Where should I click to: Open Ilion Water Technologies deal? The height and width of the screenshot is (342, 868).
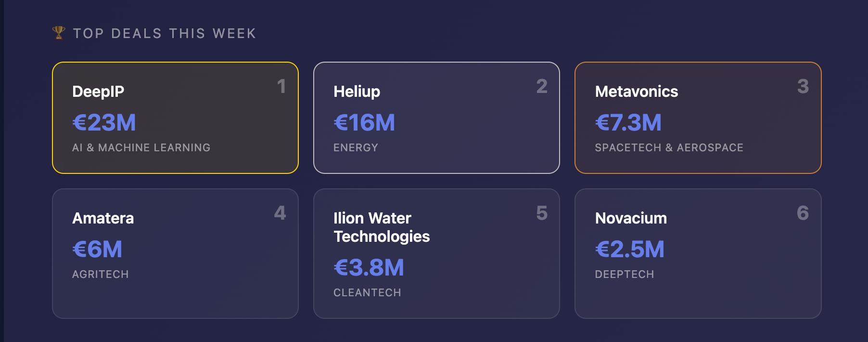[436, 253]
